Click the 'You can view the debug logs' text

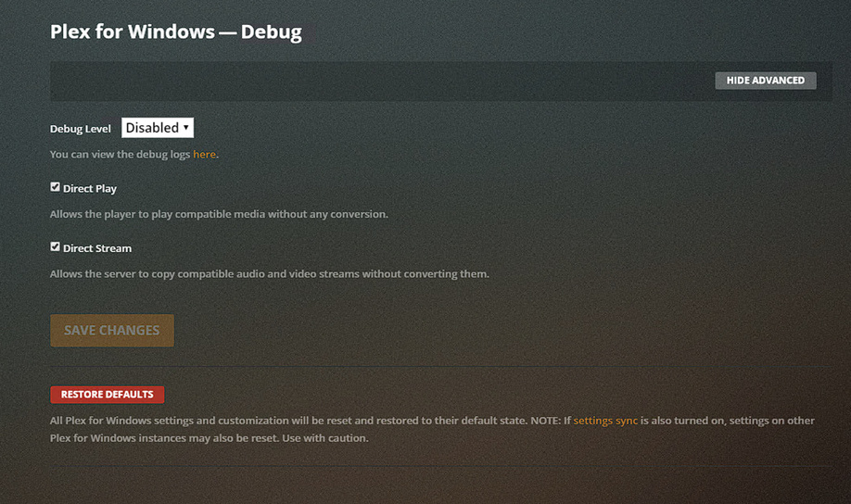coord(121,155)
